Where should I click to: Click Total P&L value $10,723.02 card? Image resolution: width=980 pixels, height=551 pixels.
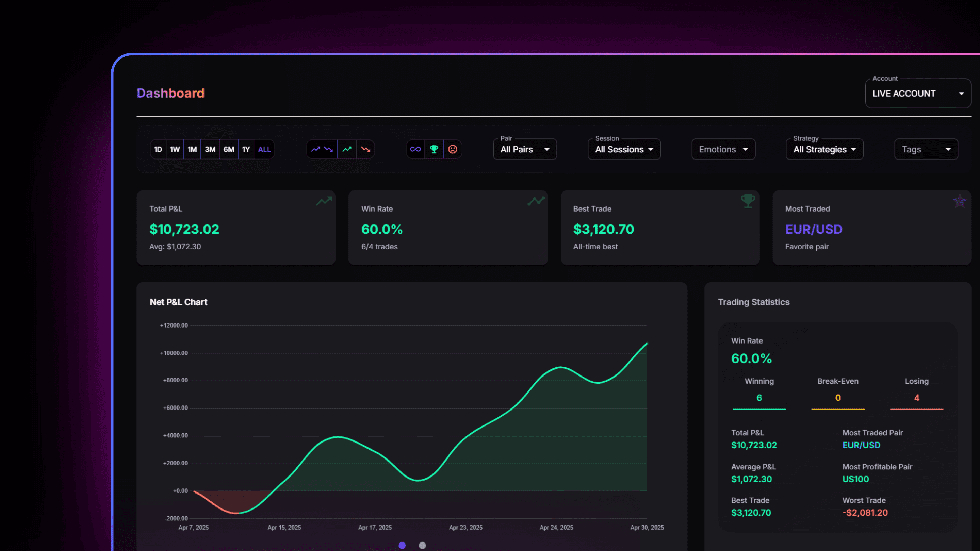coord(184,229)
